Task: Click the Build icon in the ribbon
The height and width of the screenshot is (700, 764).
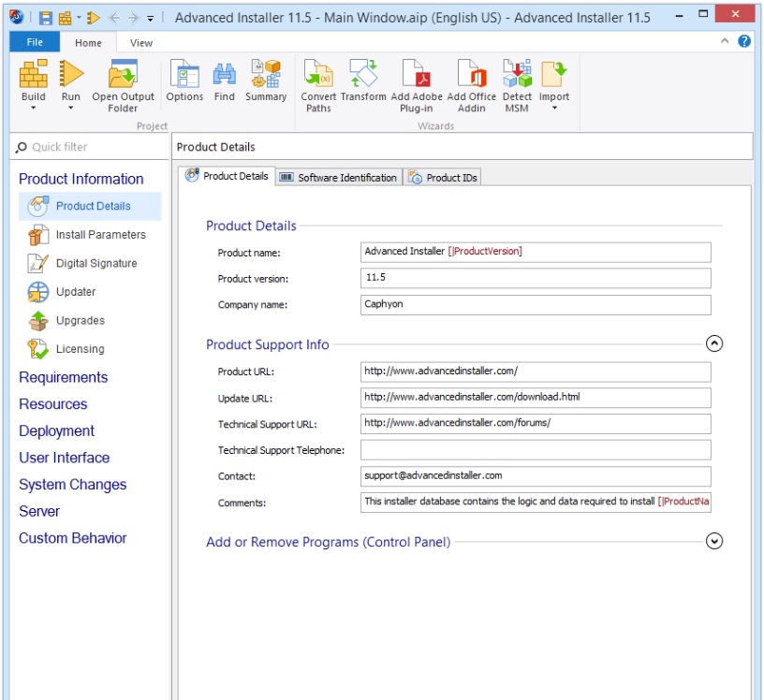Action: pyautogui.click(x=33, y=74)
